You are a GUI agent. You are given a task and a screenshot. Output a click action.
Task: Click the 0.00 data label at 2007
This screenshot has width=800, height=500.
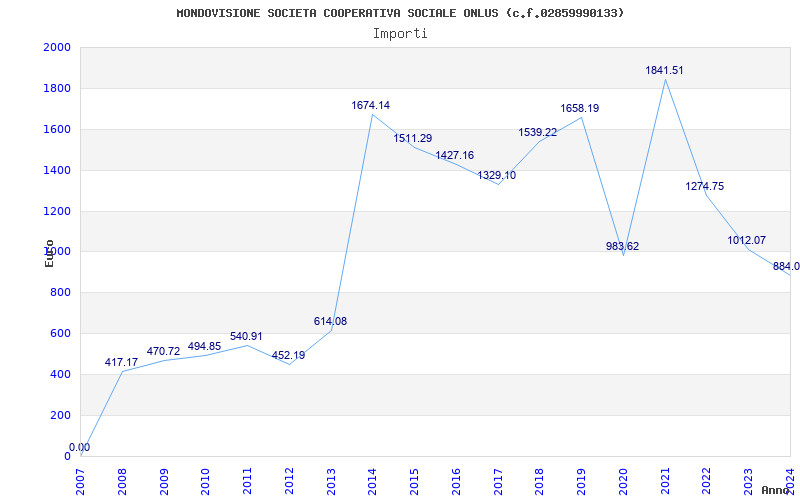pyautogui.click(x=79, y=447)
